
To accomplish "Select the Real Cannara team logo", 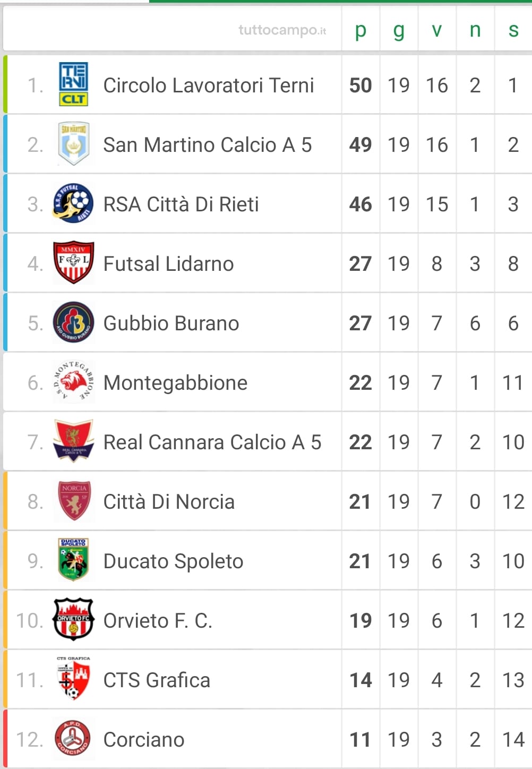I will (x=73, y=440).
